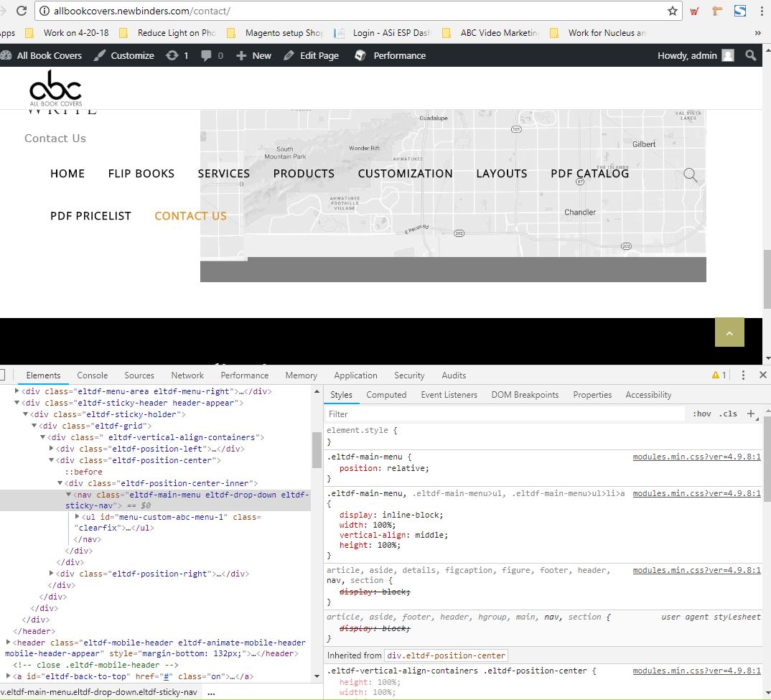Open the PDF PRICELIST menu link
The height and width of the screenshot is (700, 771).
tap(90, 216)
